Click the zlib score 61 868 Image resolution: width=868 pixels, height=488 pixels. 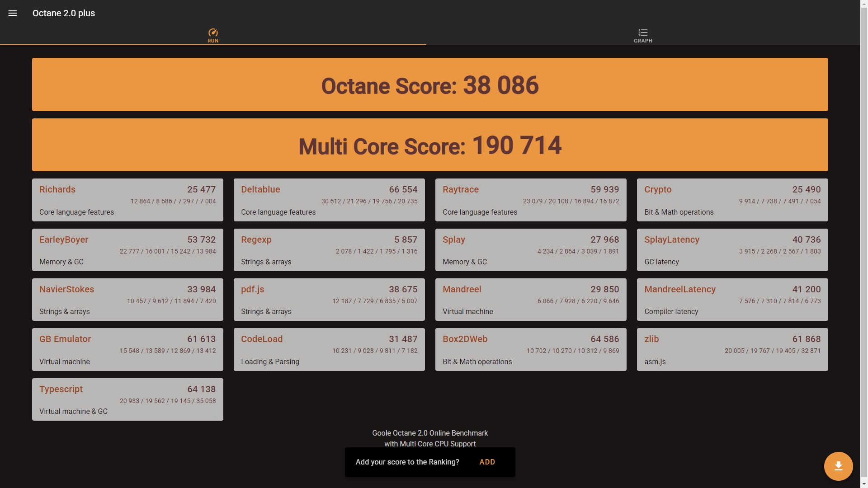point(807,339)
